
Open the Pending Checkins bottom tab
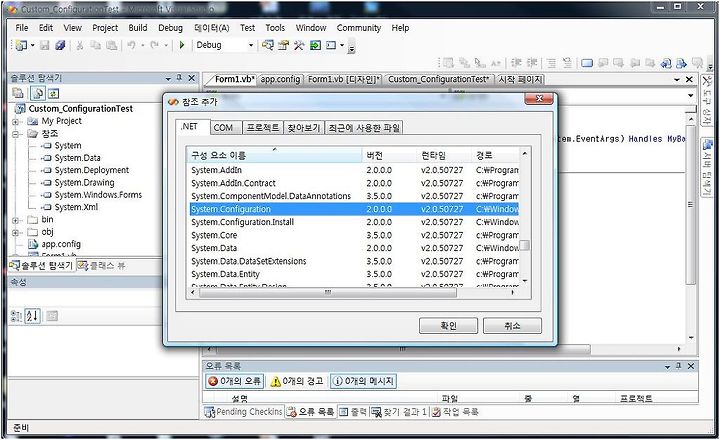point(243,412)
